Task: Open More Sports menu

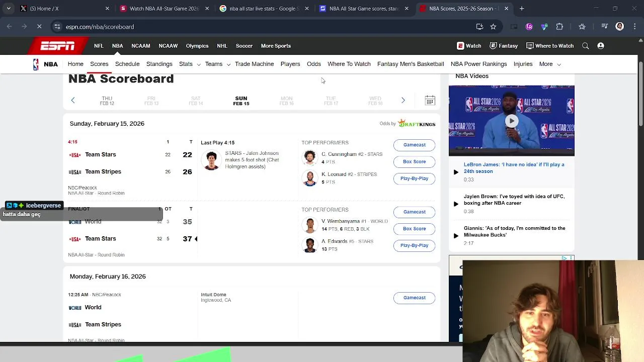Action: click(276, 46)
